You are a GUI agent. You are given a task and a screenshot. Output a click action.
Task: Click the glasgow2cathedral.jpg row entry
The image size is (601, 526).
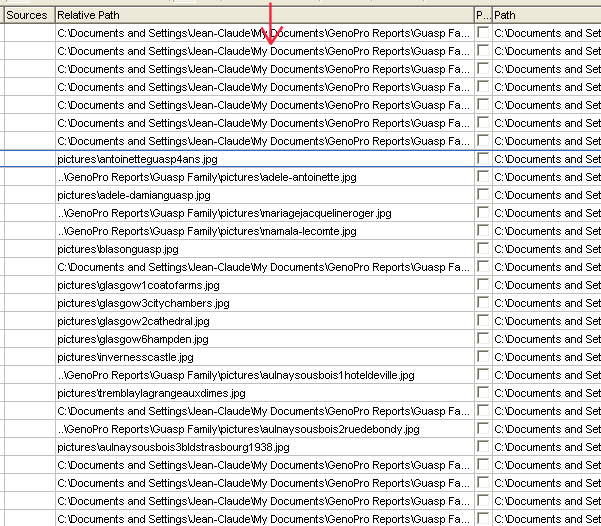[x=133, y=321]
